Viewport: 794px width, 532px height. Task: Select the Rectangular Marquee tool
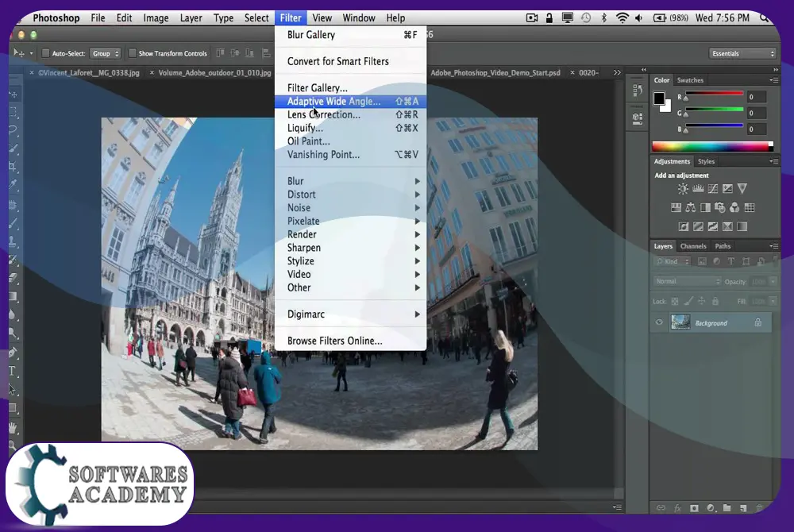coord(13,112)
